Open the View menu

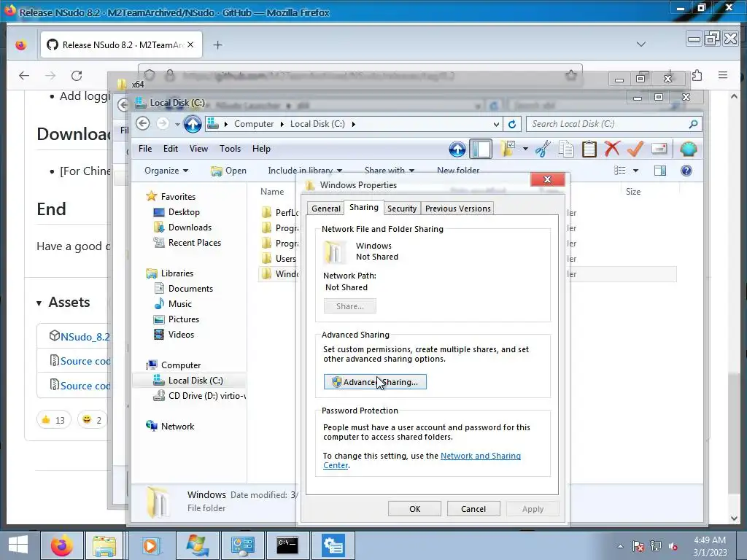pos(198,149)
